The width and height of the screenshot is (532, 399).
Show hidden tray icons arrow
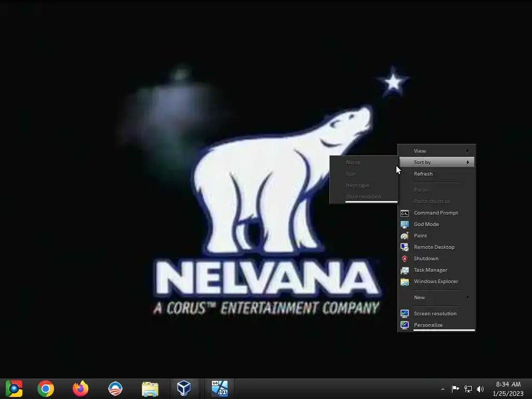click(443, 389)
